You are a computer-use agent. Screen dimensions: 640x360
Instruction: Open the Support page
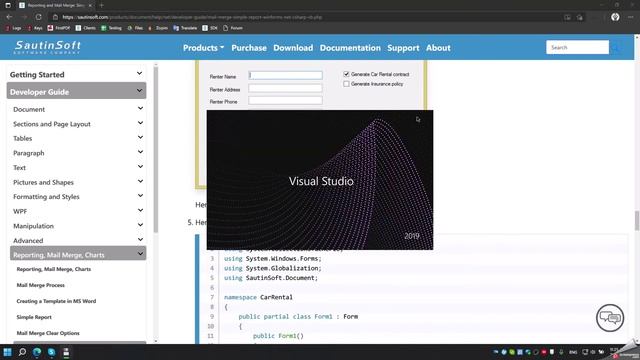(403, 48)
